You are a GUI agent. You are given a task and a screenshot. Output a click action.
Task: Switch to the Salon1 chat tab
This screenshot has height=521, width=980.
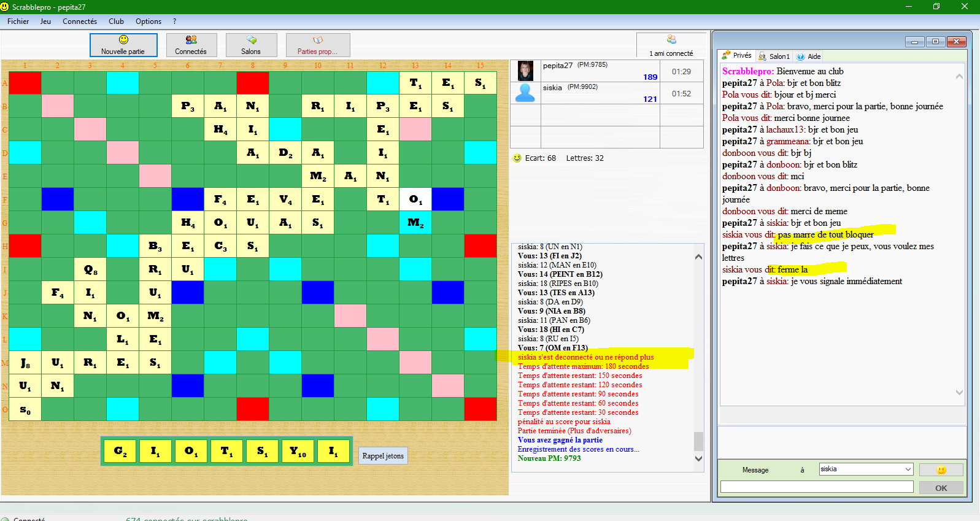(774, 56)
